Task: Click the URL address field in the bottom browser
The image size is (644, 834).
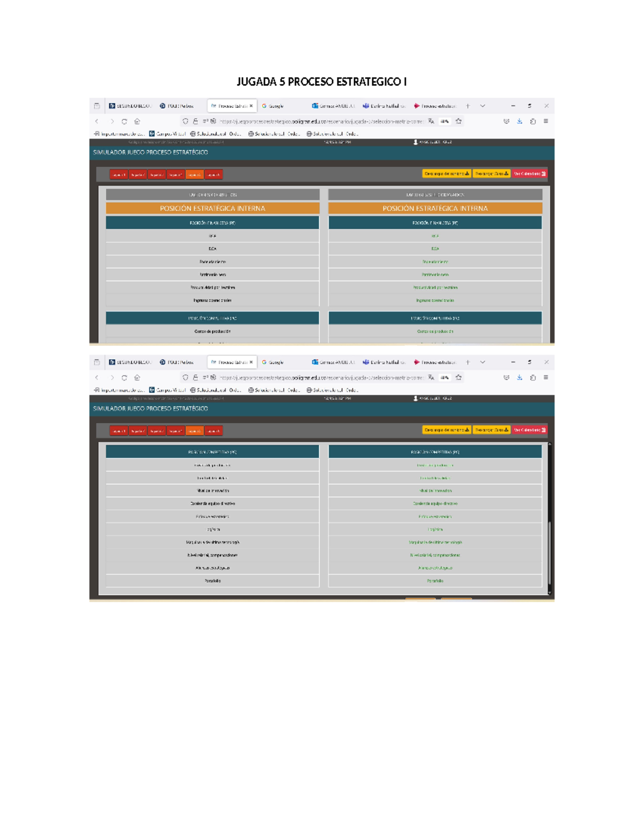Action: pos(322,378)
